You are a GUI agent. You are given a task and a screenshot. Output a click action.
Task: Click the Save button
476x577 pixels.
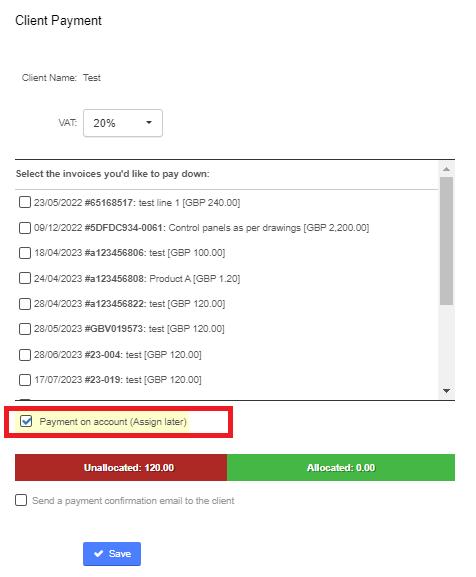click(112, 554)
